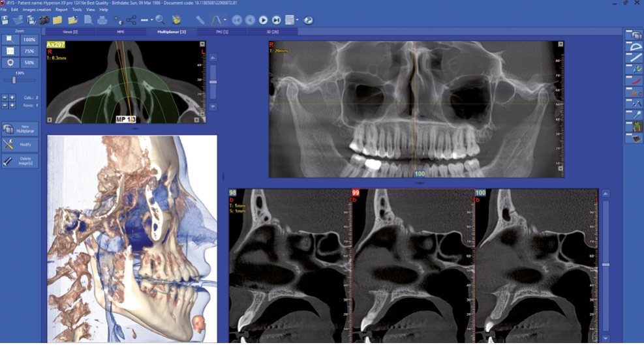Image resolution: width=644 pixels, height=345 pixels.
Task: Click the skip to next frame button
Action: click(x=277, y=20)
